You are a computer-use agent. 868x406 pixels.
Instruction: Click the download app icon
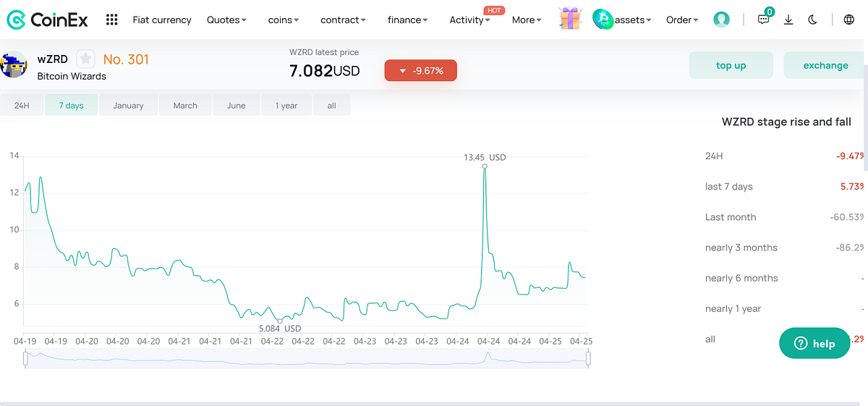pyautogui.click(x=788, y=20)
